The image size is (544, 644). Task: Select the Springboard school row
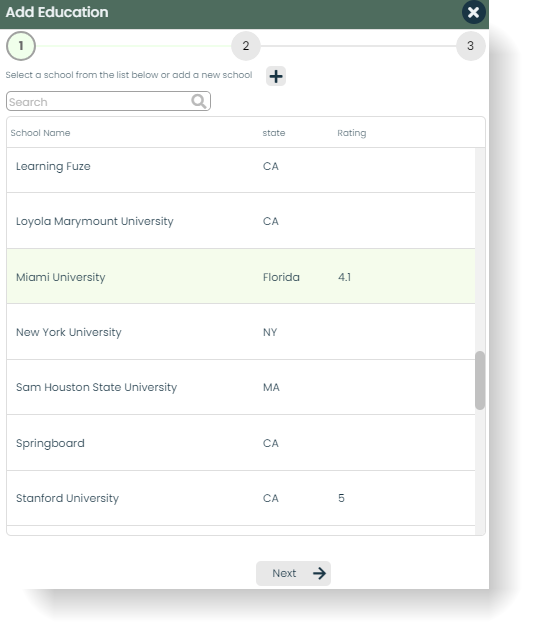pyautogui.click(x=241, y=443)
